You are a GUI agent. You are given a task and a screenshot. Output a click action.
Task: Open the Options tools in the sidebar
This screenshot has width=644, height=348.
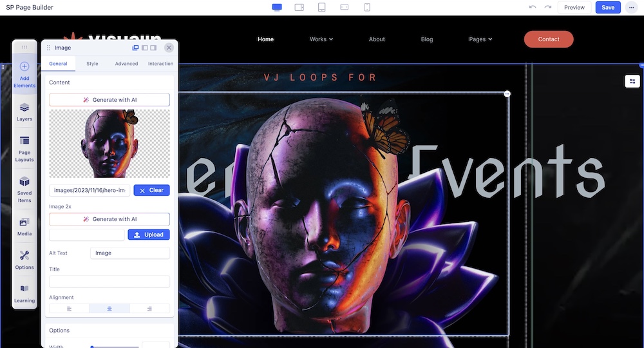pos(24,260)
